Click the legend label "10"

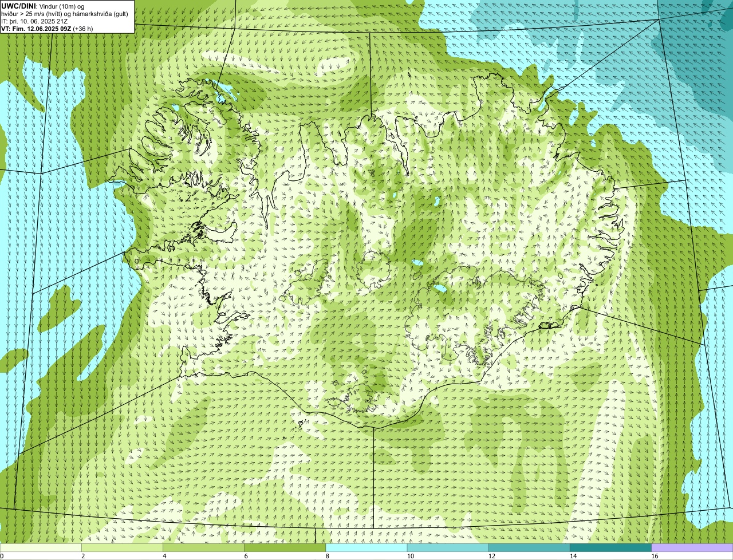411,556
